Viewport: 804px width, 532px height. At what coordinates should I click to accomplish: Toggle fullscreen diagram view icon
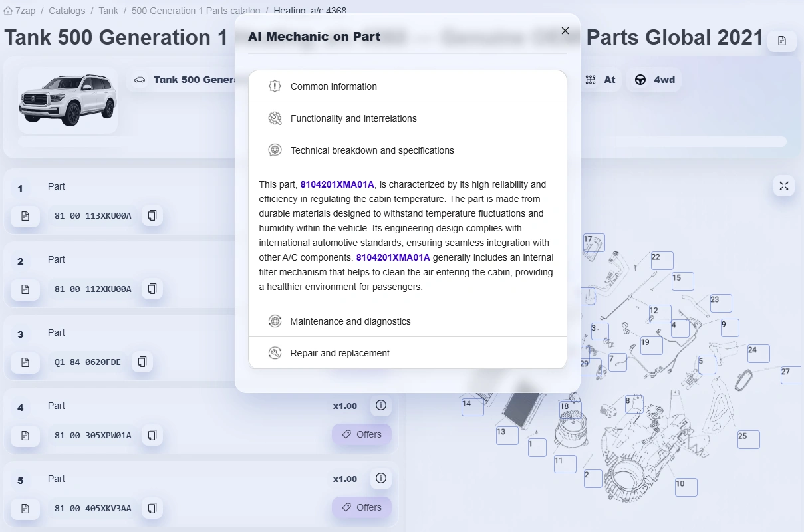click(784, 186)
